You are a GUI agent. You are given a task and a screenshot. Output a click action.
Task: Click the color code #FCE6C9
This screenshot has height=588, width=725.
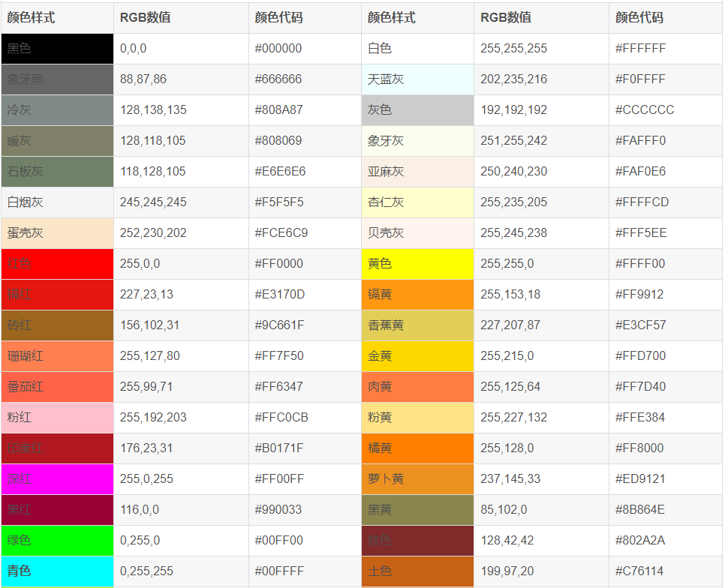(x=281, y=233)
